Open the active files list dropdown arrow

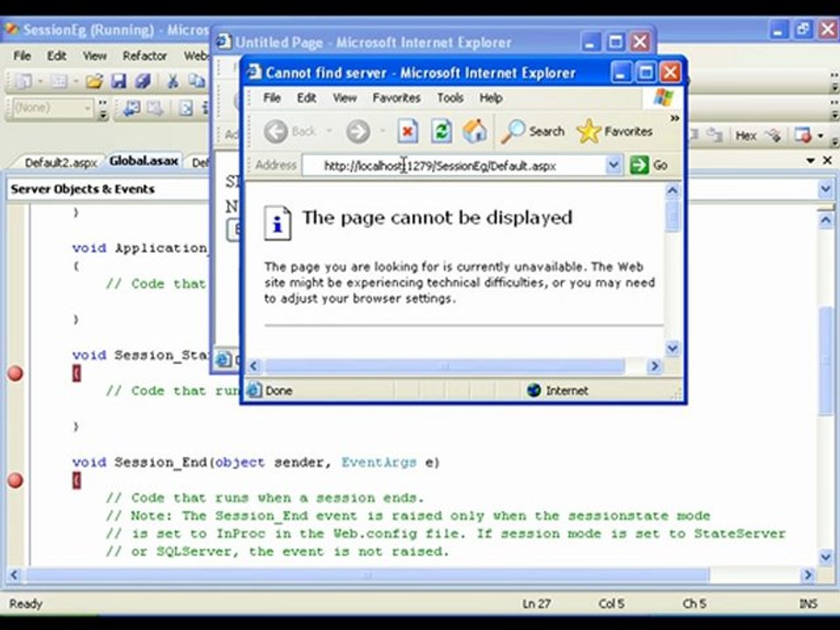click(810, 160)
